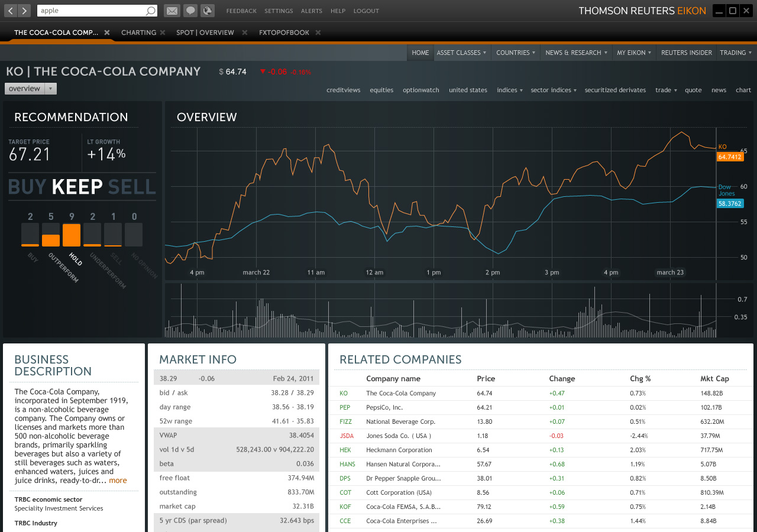
Task: Switch to the Charting tab
Action: 138,33
